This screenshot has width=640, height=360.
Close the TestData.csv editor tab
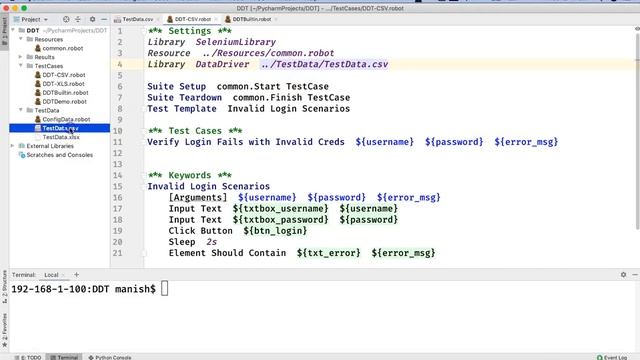158,19
